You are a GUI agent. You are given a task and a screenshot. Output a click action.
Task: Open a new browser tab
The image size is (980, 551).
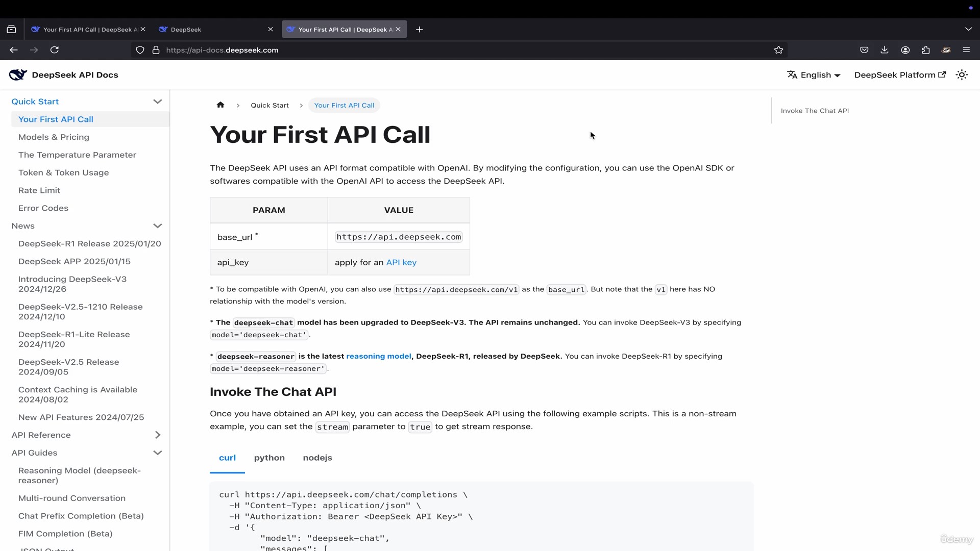click(x=420, y=30)
